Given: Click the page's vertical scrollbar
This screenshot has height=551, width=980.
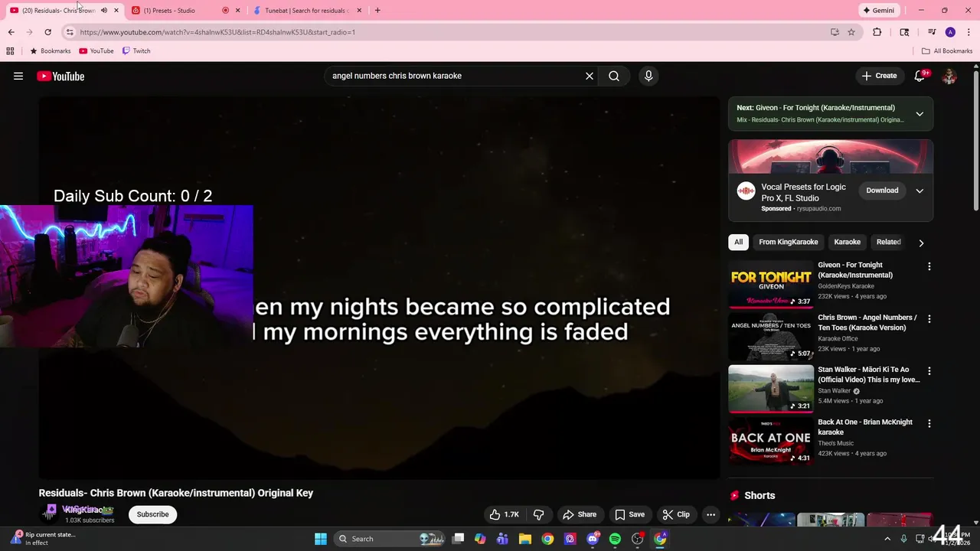Looking at the screenshot, I should [x=976, y=142].
